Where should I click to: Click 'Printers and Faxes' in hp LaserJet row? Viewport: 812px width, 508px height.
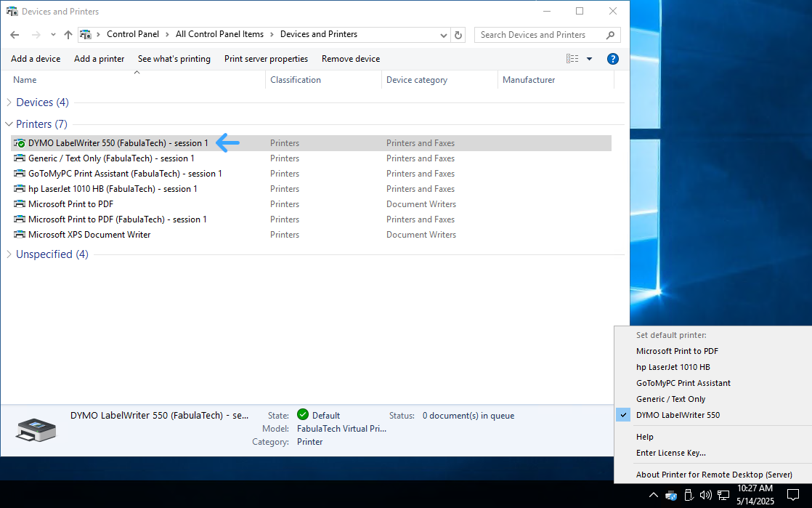coord(421,189)
